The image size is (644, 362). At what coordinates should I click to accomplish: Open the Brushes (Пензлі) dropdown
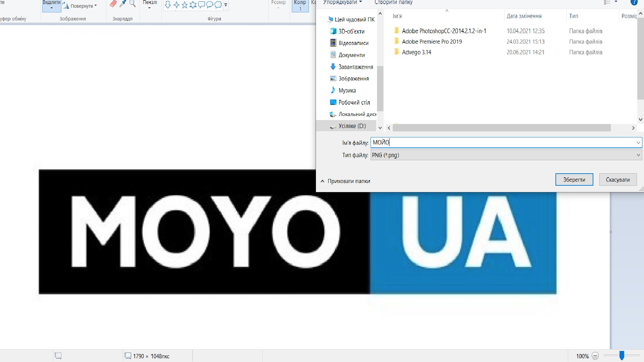(150, 5)
